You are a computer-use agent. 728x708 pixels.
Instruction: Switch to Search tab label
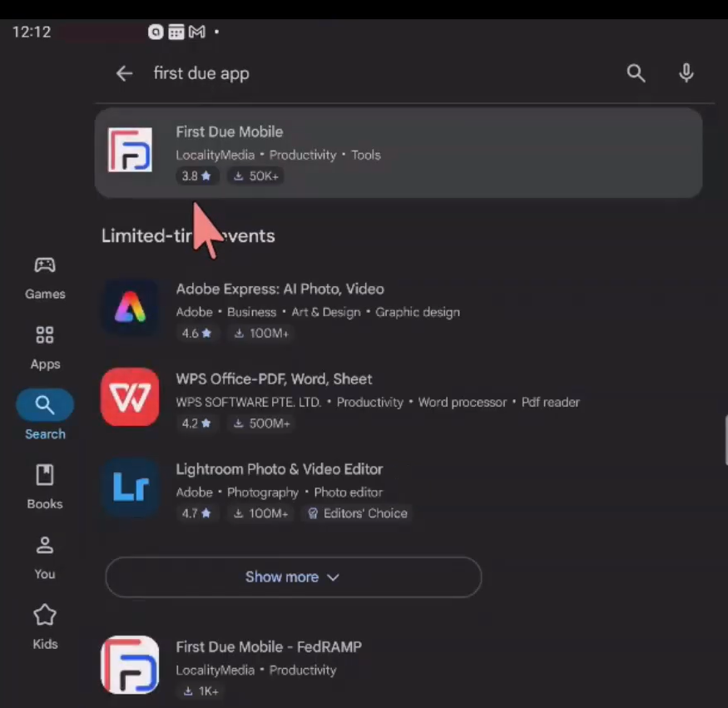(45, 434)
